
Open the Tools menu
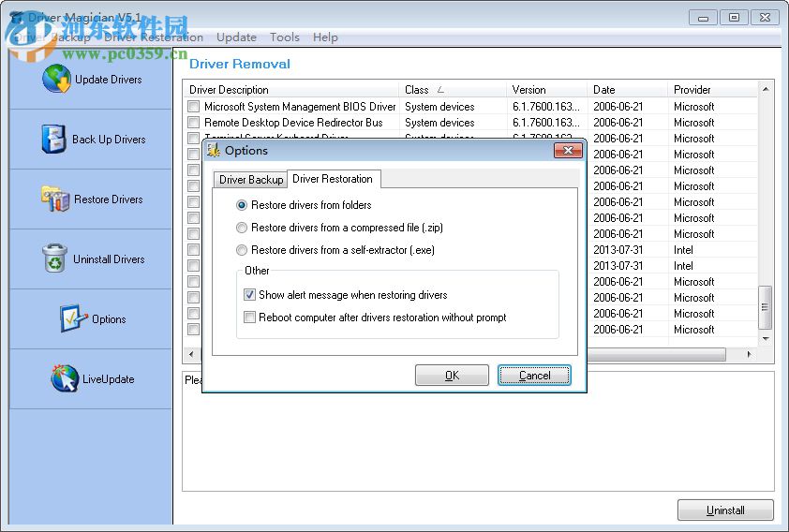284,37
